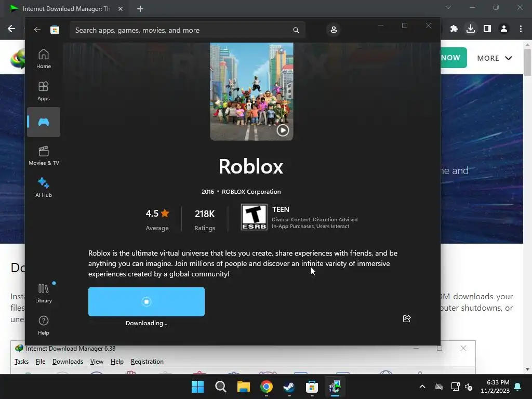Click the search magnifier in Store
Viewport: 532px width, 399px height.
click(x=296, y=30)
